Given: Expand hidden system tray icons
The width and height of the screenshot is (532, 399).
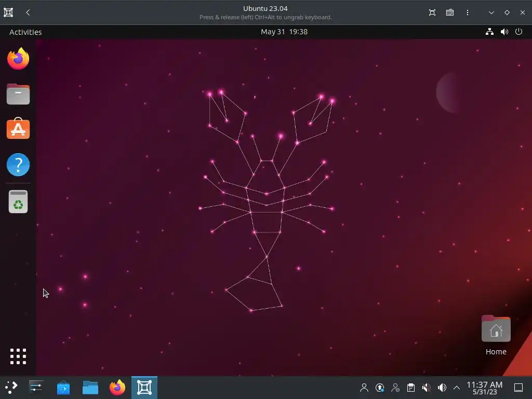Looking at the screenshot, I should coord(456,388).
